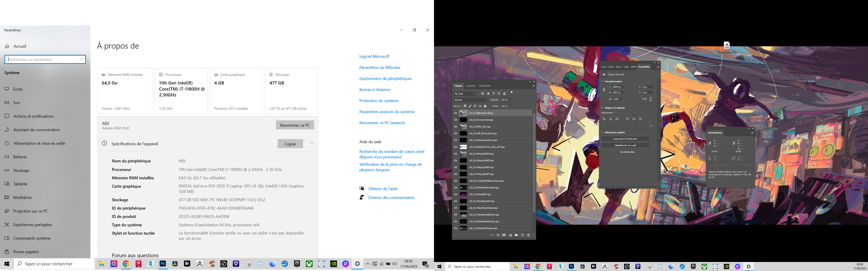
Task: Filter layers by adjustment layers icon
Action: click(x=488, y=93)
